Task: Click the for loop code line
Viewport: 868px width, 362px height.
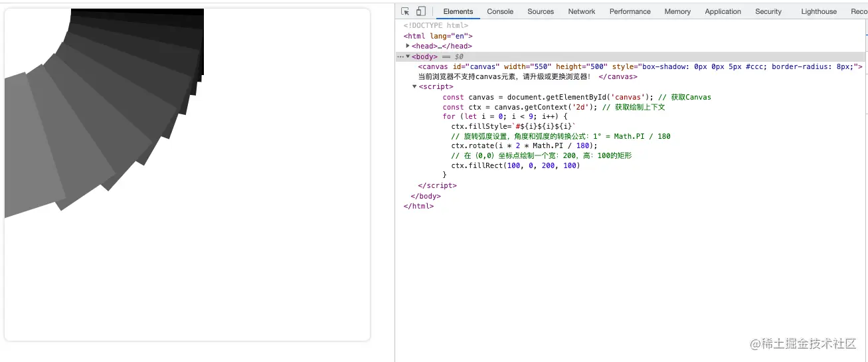Action: [505, 116]
